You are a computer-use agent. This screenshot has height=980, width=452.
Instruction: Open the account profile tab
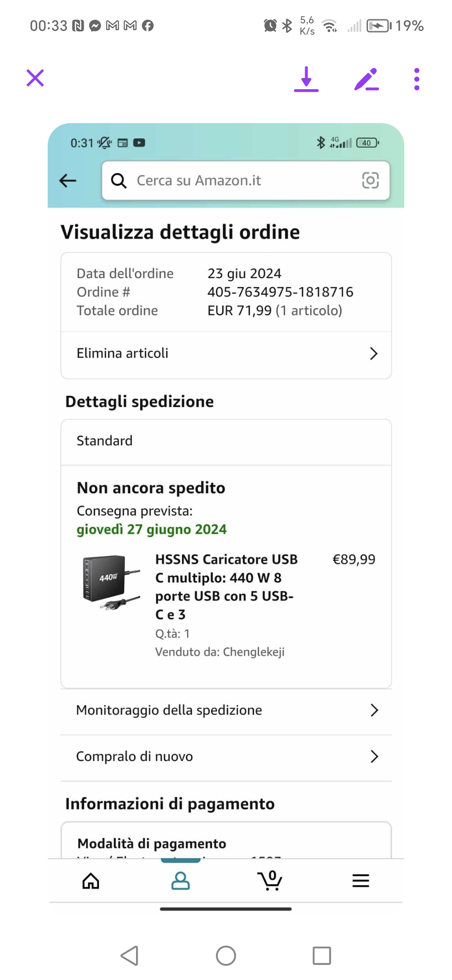coord(181,881)
